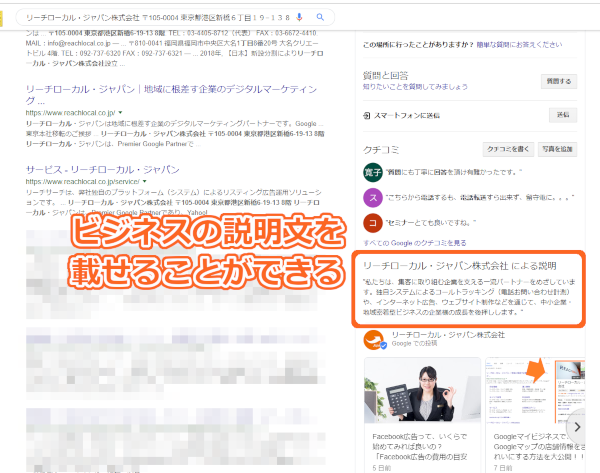This screenshot has height=473, width=600.
Task: Click the orange company logo avatar
Action: click(x=373, y=339)
